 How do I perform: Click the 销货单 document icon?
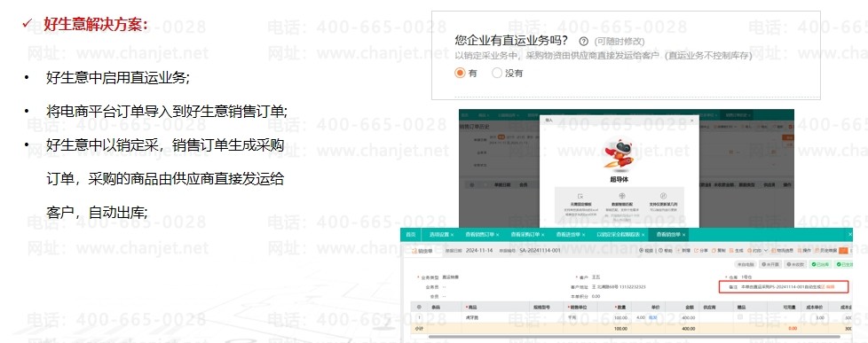coord(414,251)
